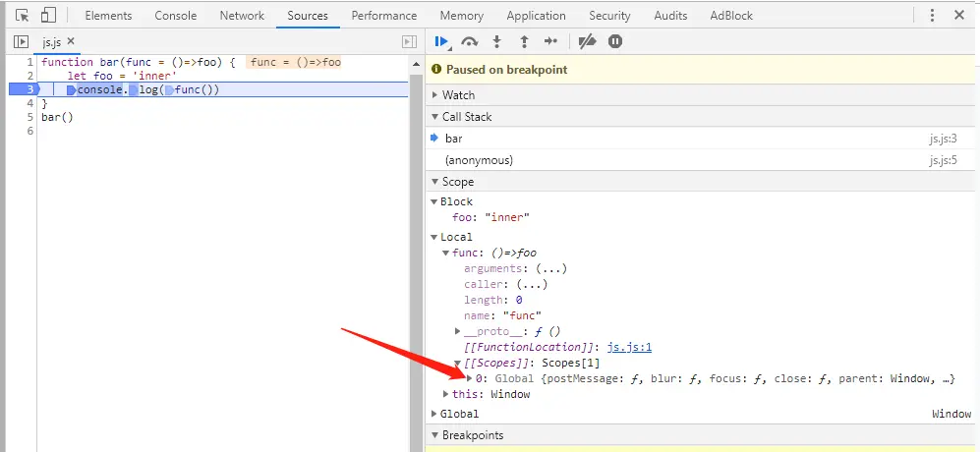Switch to the Console tab
980x452 pixels.
tap(176, 16)
